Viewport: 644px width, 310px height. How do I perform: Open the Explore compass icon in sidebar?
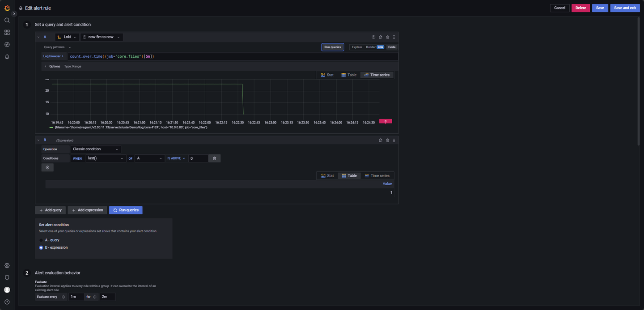coord(7,44)
